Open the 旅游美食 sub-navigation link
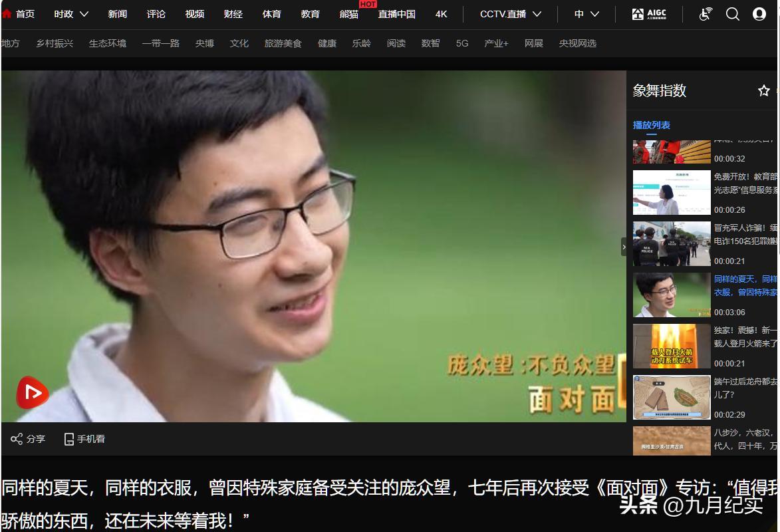Image resolution: width=780 pixels, height=532 pixels. pyautogui.click(x=283, y=43)
